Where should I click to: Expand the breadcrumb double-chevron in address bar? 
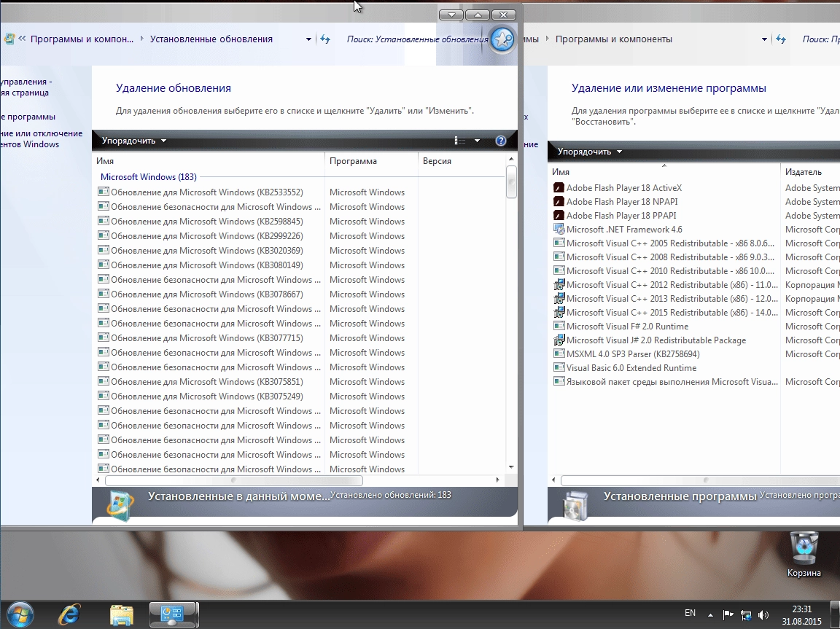(x=22, y=39)
